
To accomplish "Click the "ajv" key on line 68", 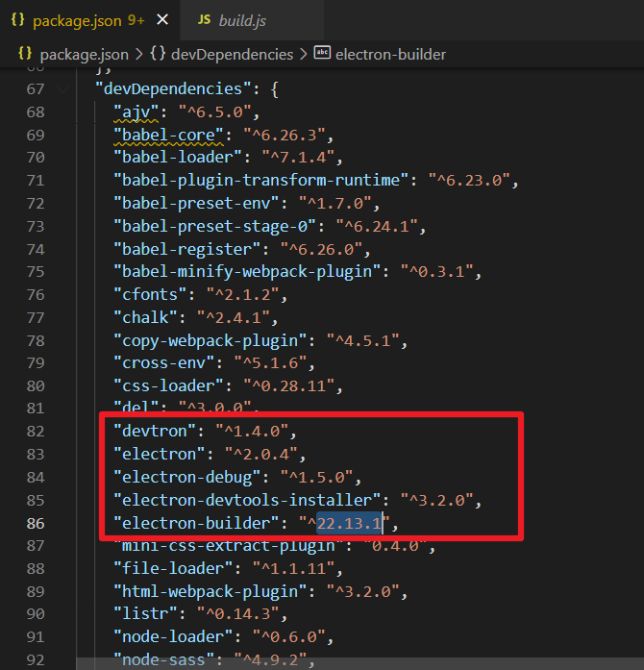I will 136,112.
